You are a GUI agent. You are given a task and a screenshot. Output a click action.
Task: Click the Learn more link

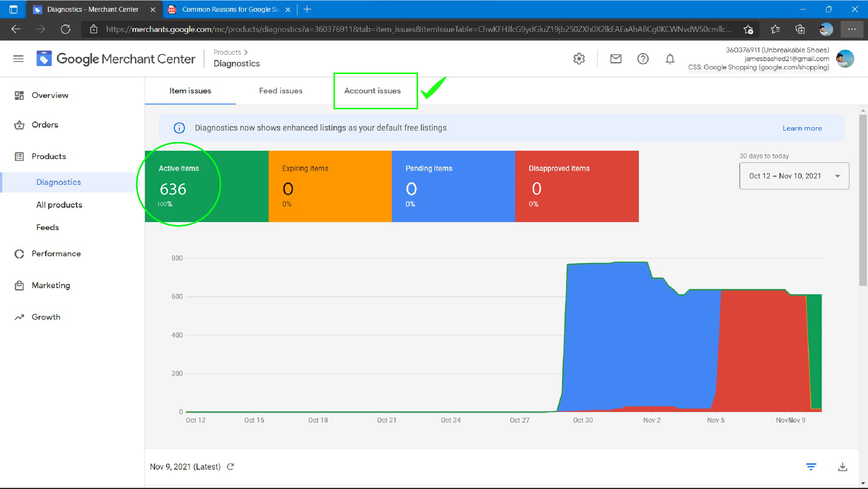(x=802, y=128)
